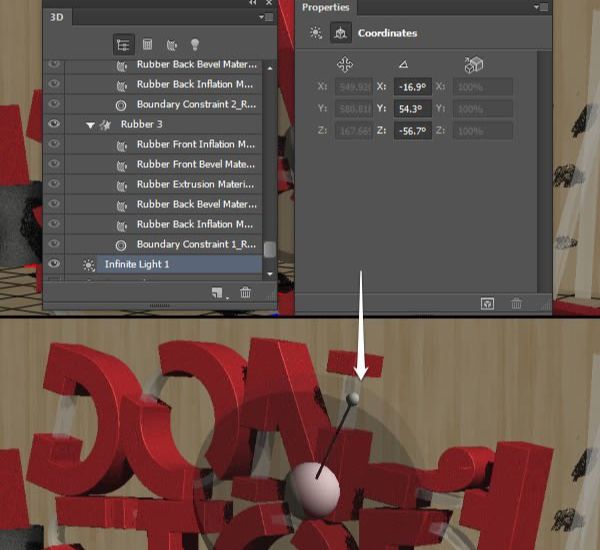Edit the Y rotation field showing 54.3°

413,109
